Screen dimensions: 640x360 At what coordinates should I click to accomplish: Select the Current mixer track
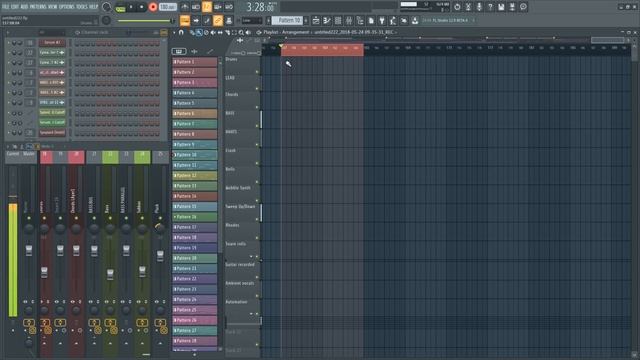(13, 157)
